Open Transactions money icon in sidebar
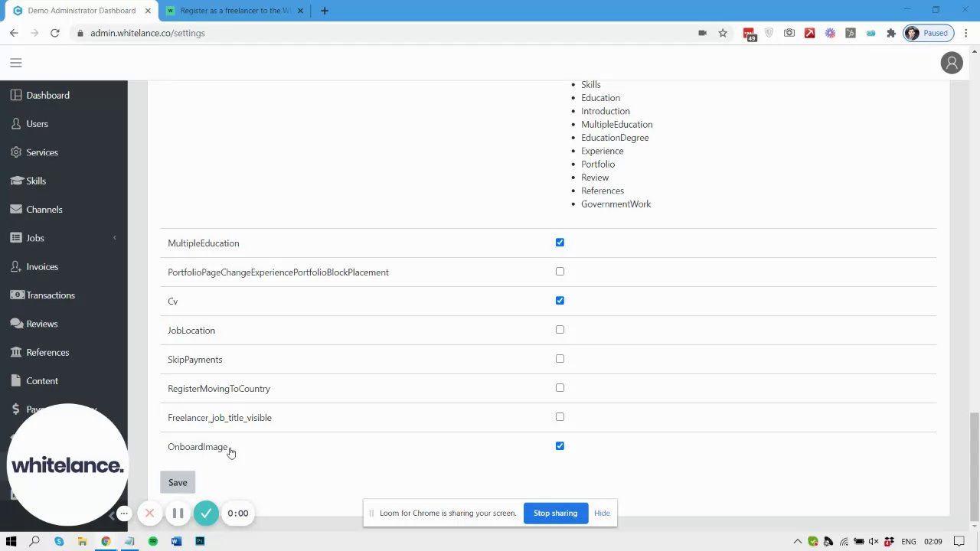 coord(16,295)
